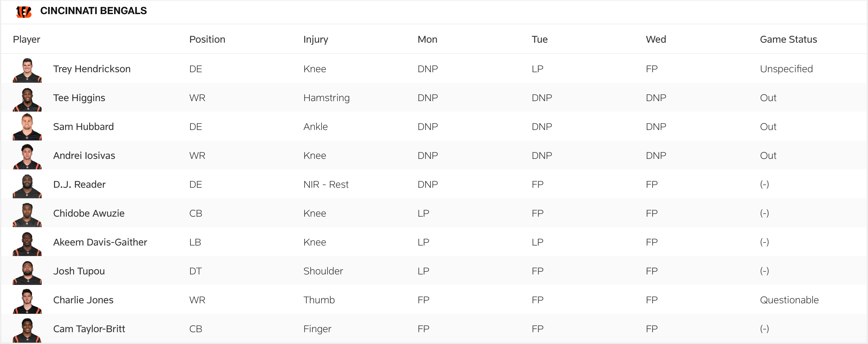Click Tee Higgins' player headshot
The height and width of the screenshot is (344, 868).
[x=27, y=99]
